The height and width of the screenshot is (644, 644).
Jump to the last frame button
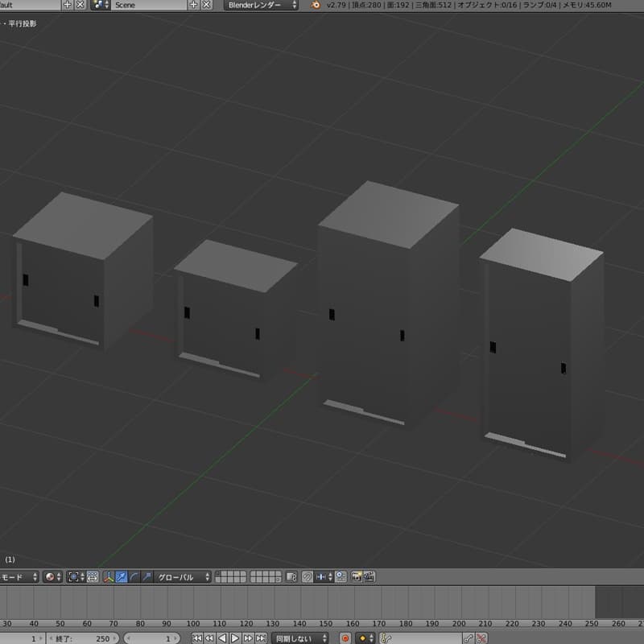tap(261, 638)
